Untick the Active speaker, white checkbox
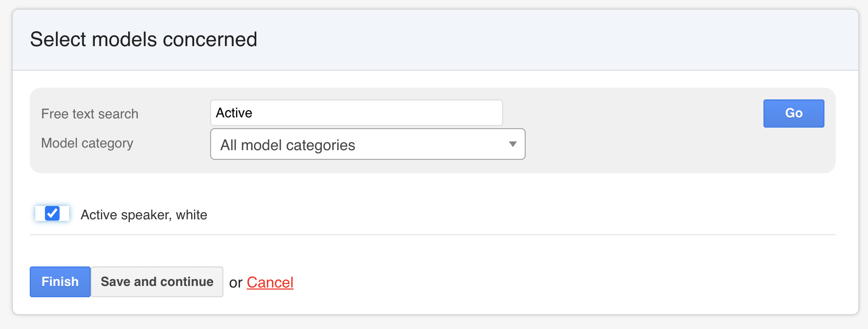This screenshot has width=868, height=329. coord(52,214)
